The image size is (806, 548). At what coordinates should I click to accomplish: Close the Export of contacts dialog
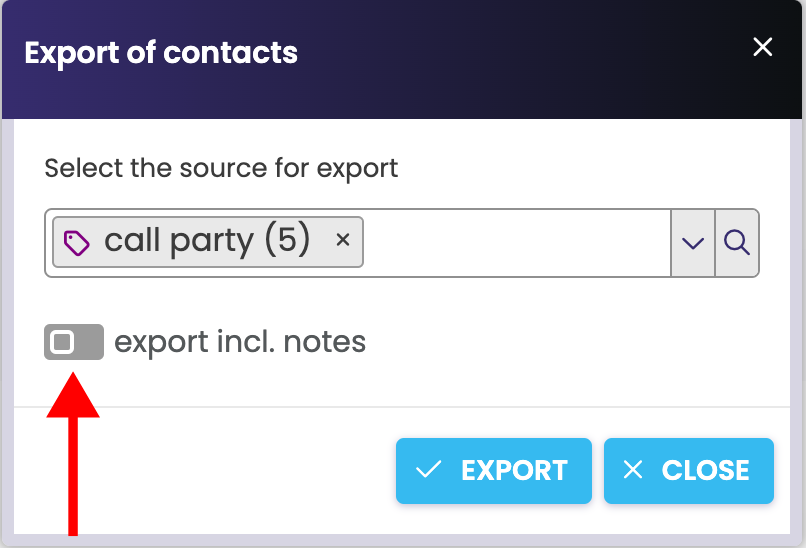click(x=763, y=48)
